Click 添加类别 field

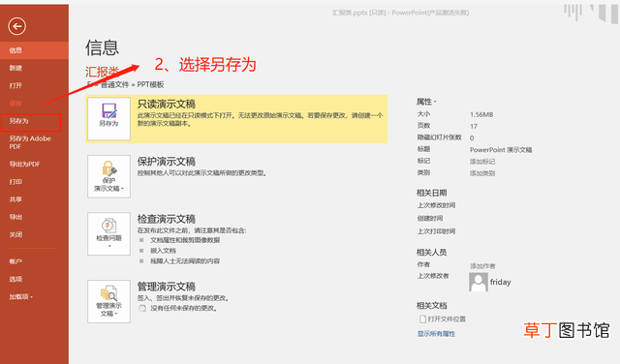pos(482,173)
